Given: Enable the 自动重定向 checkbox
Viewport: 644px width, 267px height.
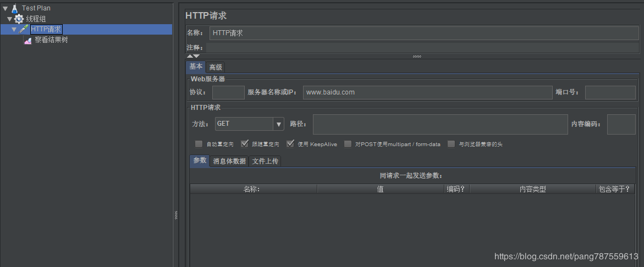Looking at the screenshot, I should click(x=199, y=144).
